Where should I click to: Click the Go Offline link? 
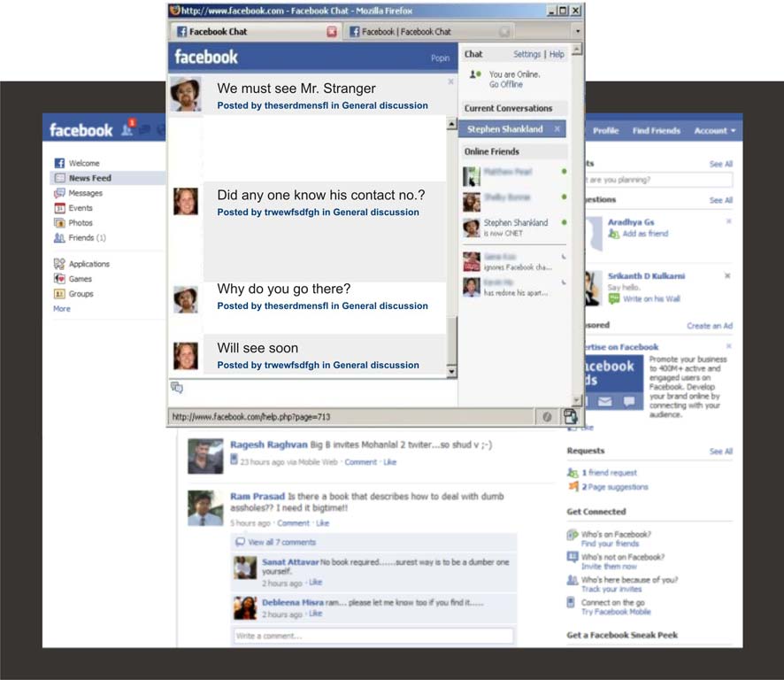tap(505, 84)
